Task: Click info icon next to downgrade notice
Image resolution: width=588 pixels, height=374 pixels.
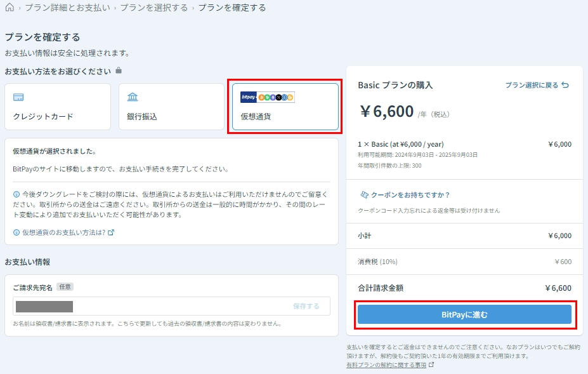Action: click(16, 194)
